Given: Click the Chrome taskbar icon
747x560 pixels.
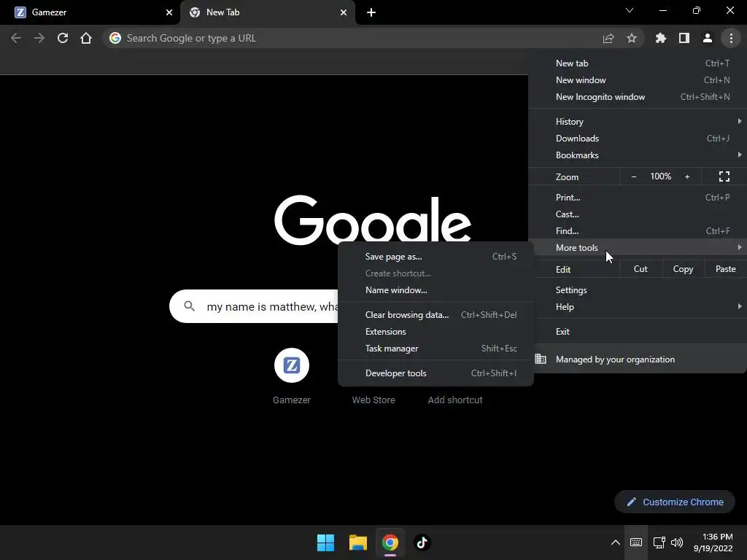Looking at the screenshot, I should (390, 542).
